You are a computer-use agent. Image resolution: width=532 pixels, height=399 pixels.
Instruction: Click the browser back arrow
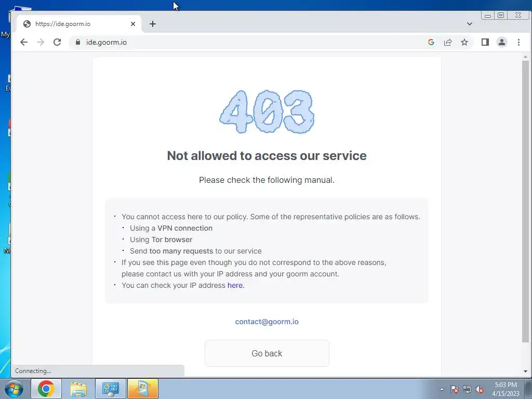24,42
